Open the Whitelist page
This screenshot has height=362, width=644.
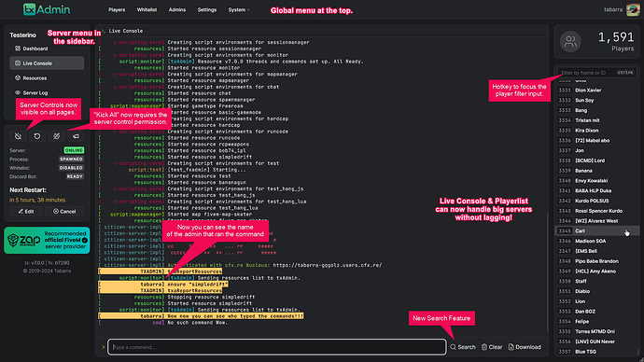coord(147,10)
